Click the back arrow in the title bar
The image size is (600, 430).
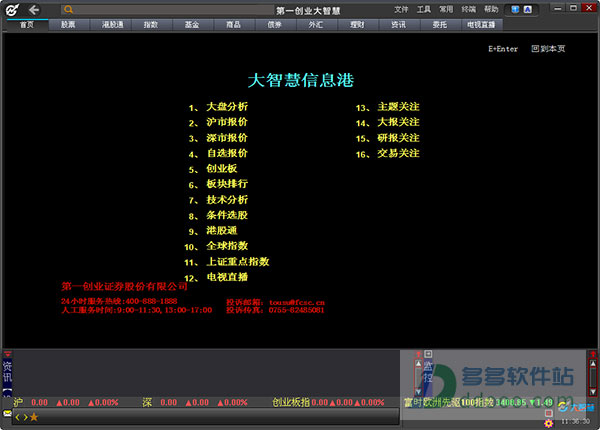pos(34,10)
